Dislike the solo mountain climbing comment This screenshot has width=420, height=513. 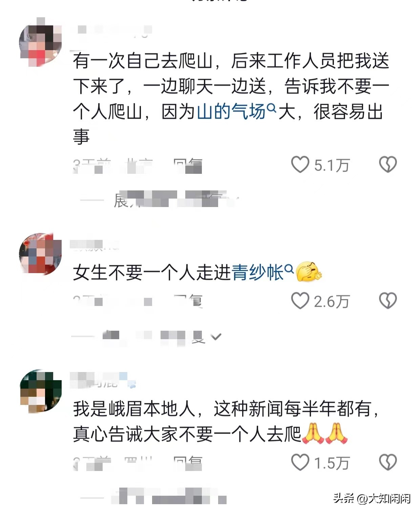[388, 165]
